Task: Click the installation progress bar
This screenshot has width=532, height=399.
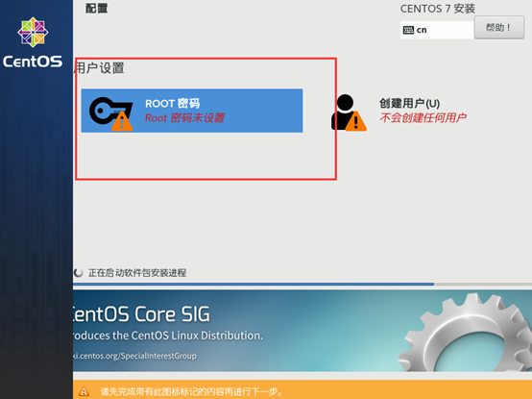Action: [302, 284]
